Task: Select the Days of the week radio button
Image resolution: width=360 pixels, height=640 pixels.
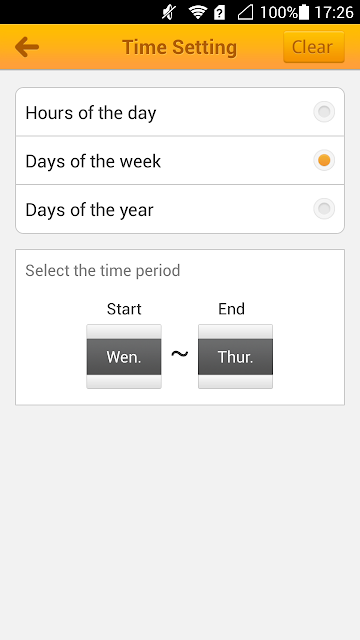Action: pyautogui.click(x=324, y=160)
